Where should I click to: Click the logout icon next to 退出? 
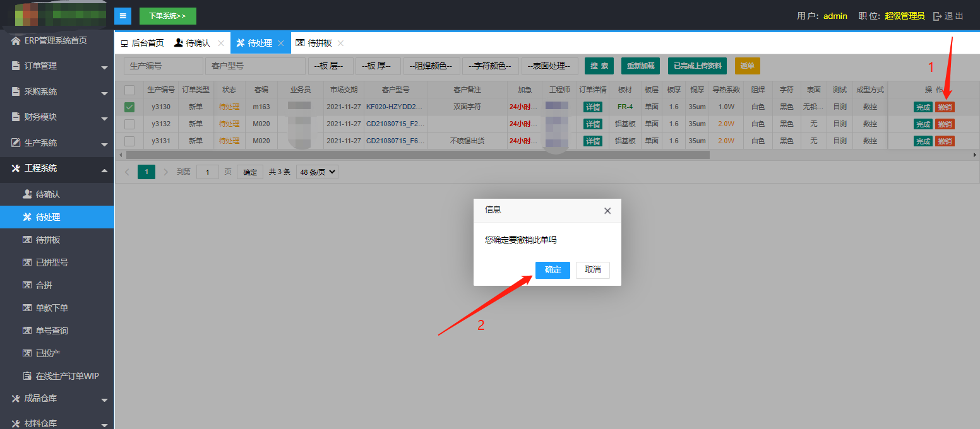[937, 16]
